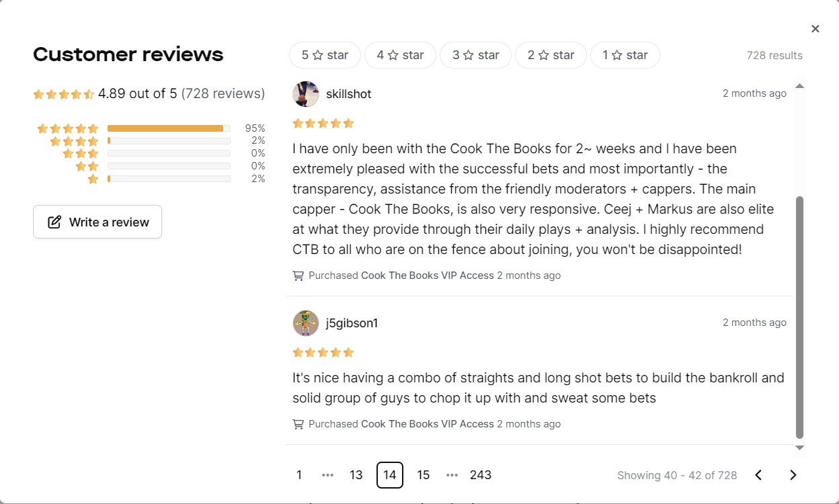Open j5gibson1's profile avatar
Viewport: 839px width, 504px height.
(x=306, y=323)
